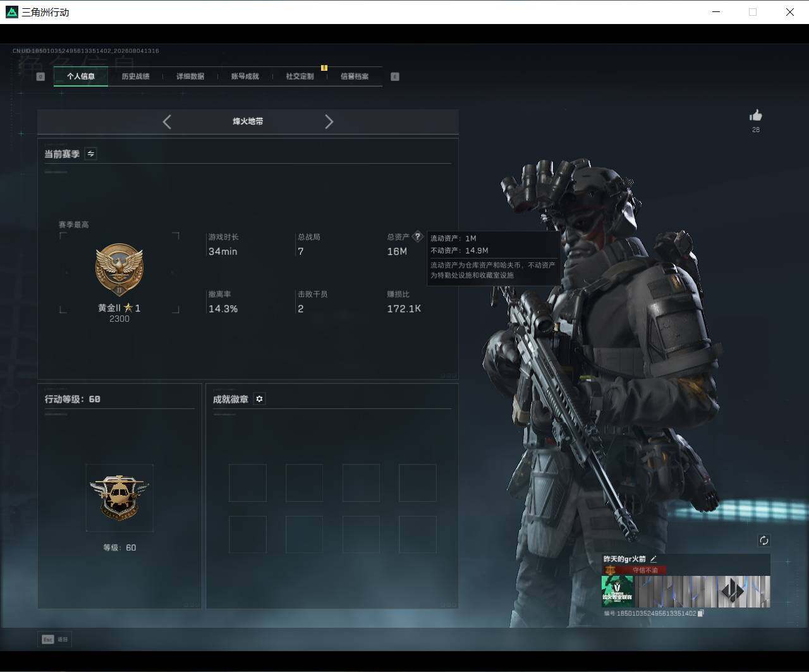Click the 总资产 question mark help icon
The image size is (809, 672).
click(417, 236)
